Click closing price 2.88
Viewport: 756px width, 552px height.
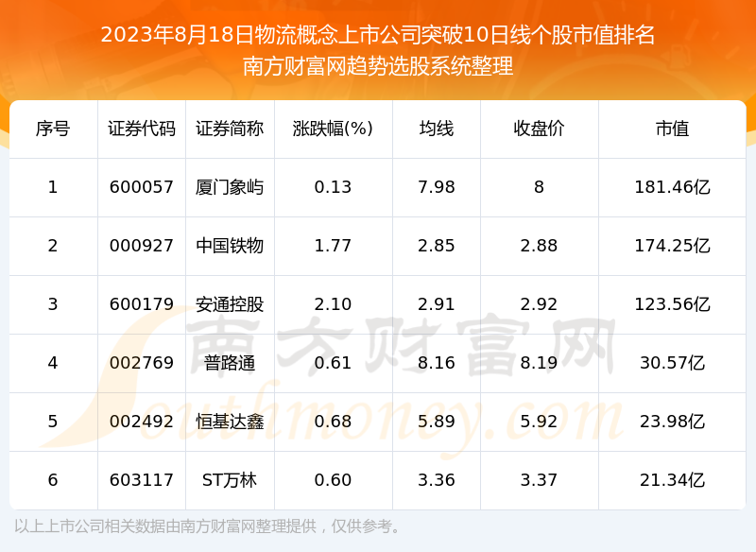pyautogui.click(x=539, y=246)
